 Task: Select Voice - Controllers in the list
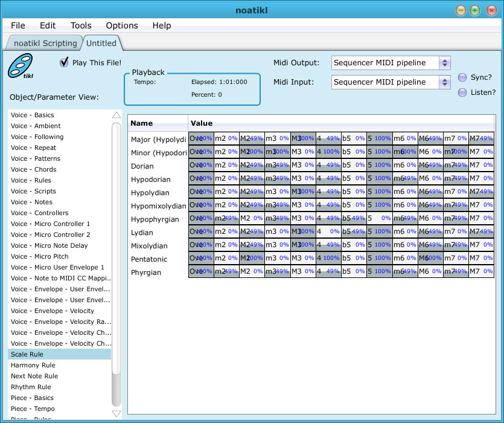pyautogui.click(x=60, y=213)
